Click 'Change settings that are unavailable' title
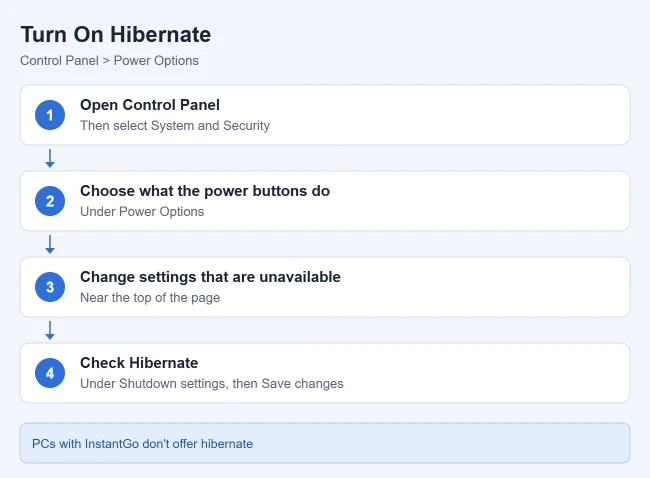Viewport: 650px width, 478px height. click(210, 277)
